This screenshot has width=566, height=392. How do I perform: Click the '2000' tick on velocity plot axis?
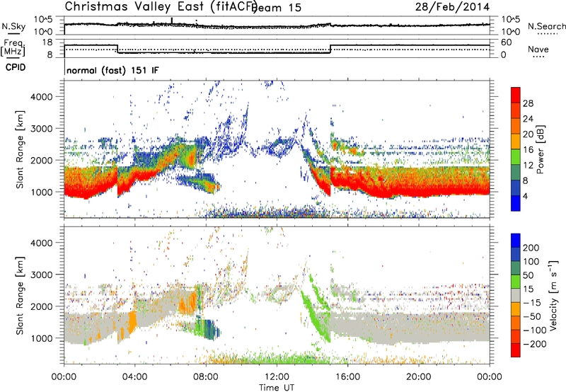click(41, 306)
